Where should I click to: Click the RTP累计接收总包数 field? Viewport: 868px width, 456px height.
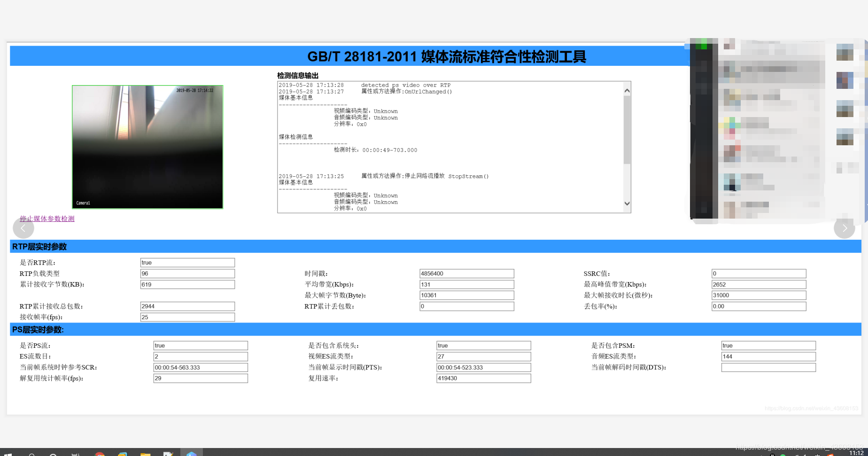[x=187, y=306]
